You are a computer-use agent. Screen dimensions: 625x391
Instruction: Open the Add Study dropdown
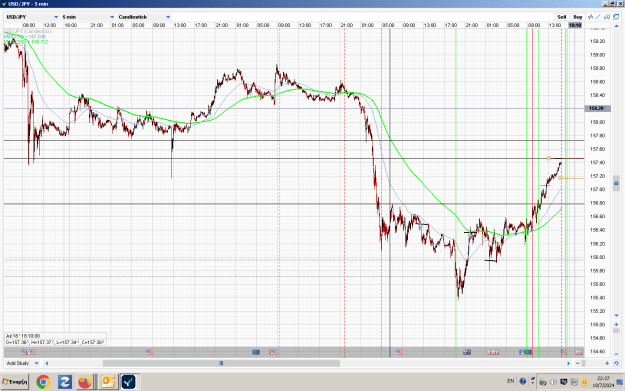point(22,363)
